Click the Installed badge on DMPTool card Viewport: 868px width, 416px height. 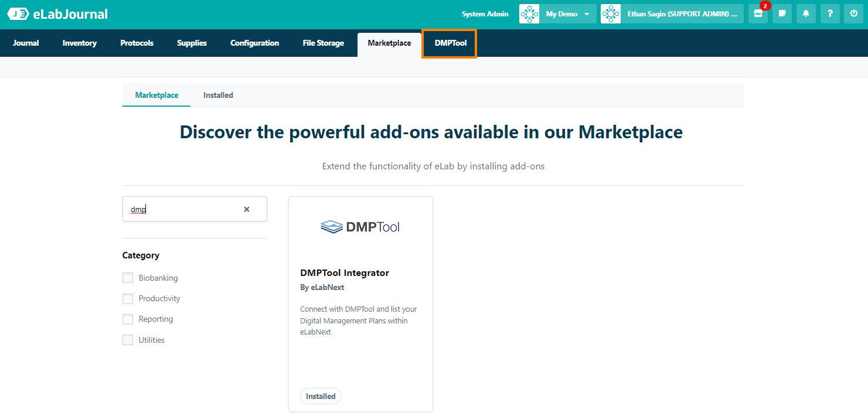tap(321, 396)
